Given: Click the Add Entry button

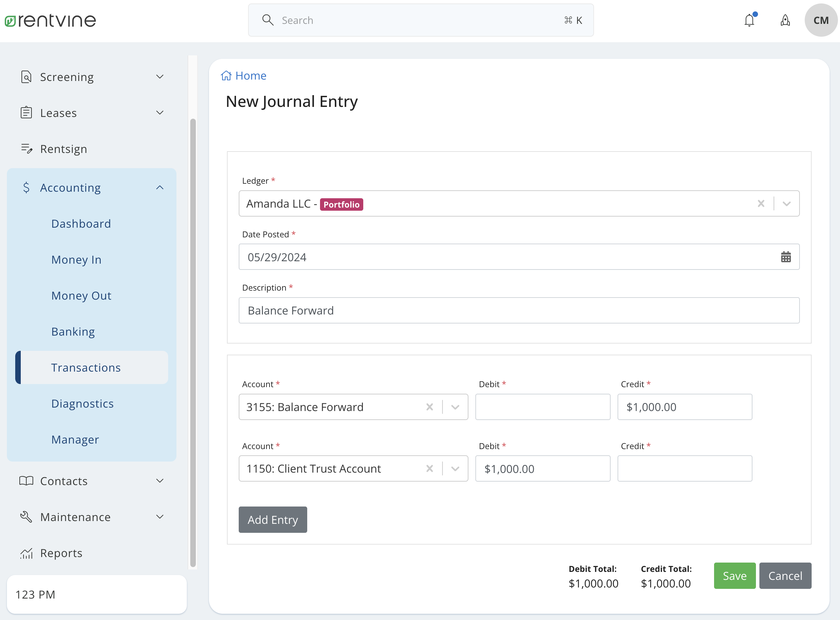Looking at the screenshot, I should (x=273, y=520).
